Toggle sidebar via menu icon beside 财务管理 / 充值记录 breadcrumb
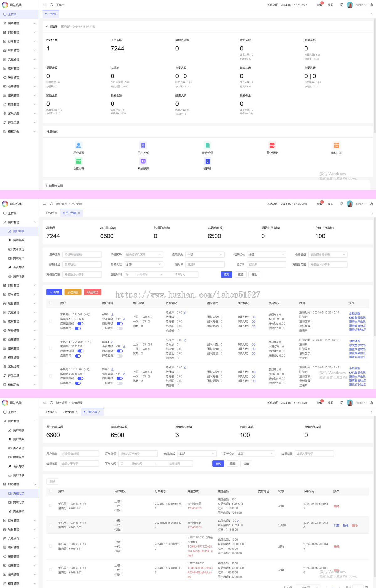 (x=44, y=403)
